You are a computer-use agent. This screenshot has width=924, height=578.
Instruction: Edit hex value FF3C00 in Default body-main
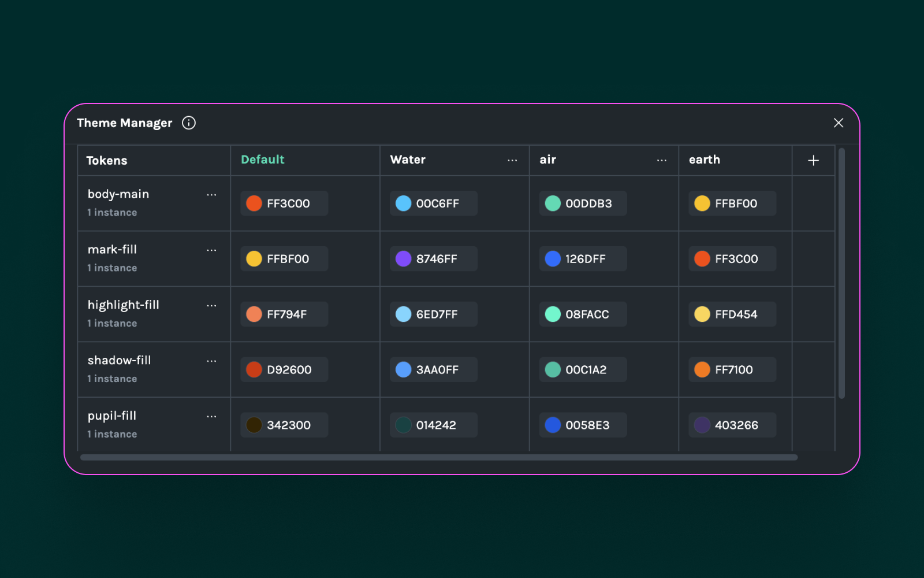click(288, 203)
